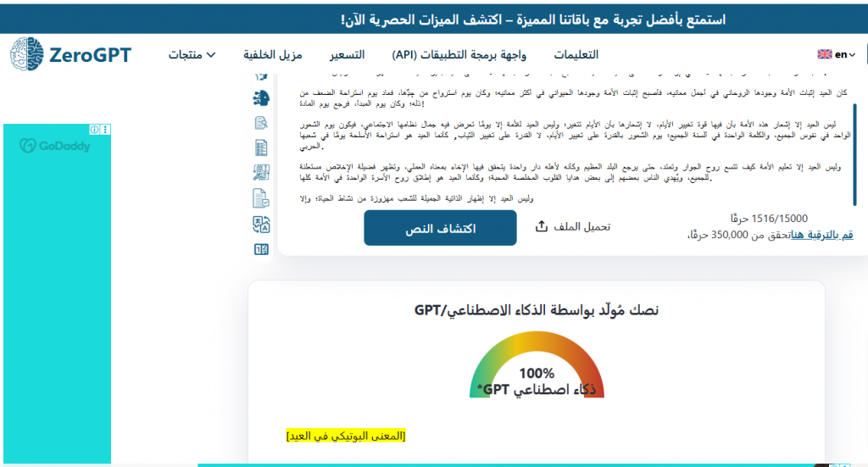This screenshot has height=467, width=868.
Task: Select the AI detector head icon in sidebar
Action: coord(261,97)
